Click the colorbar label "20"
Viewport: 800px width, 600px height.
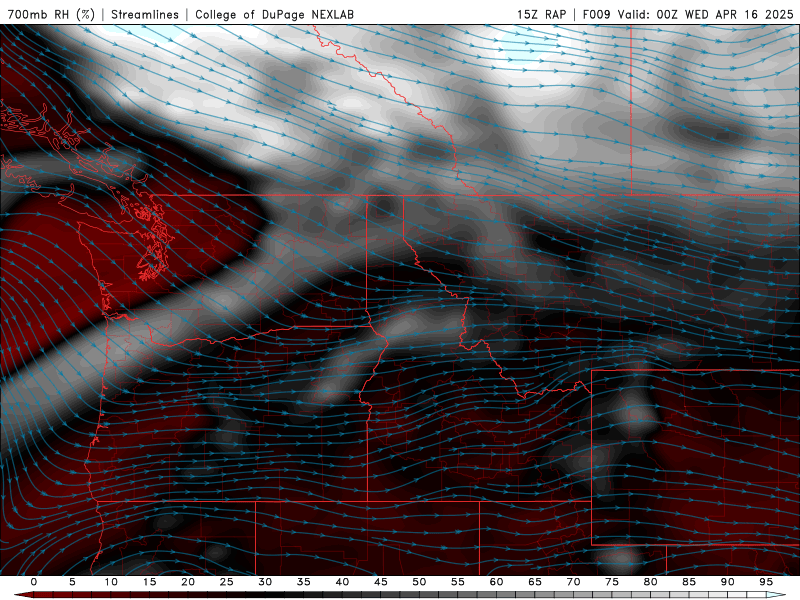(x=188, y=582)
